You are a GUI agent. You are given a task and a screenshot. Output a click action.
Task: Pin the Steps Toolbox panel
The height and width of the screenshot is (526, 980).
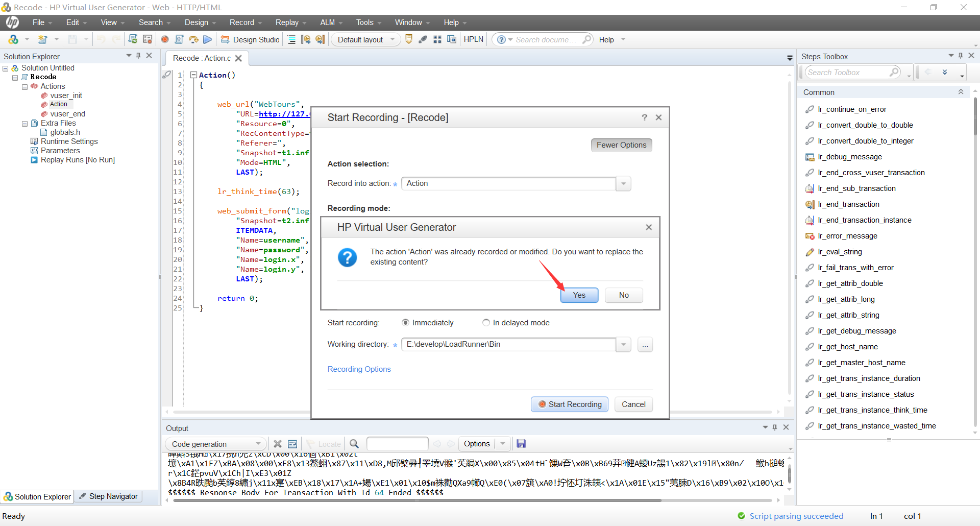click(x=961, y=56)
